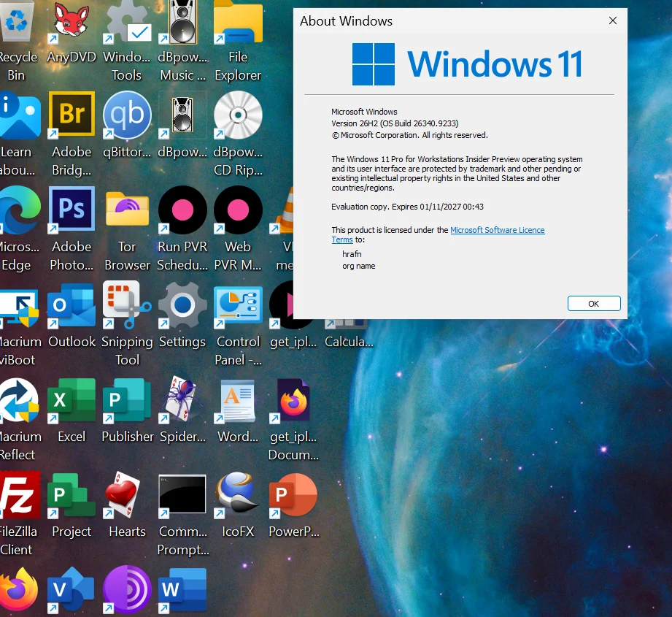The image size is (672, 617).
Task: Open Windows Tools shortcut
Action: tap(127, 21)
